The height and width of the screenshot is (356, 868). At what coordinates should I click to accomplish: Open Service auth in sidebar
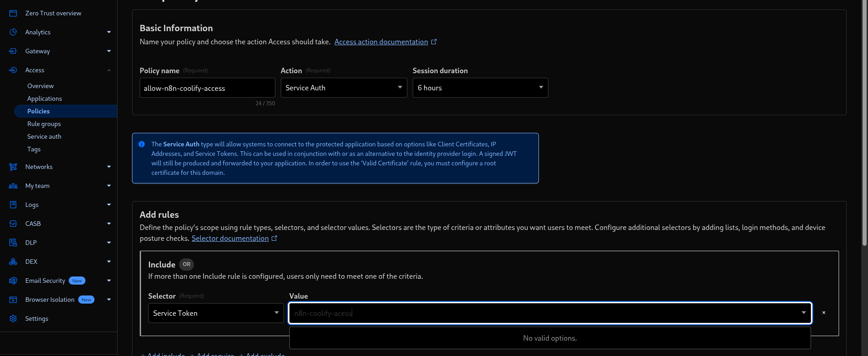(x=44, y=136)
